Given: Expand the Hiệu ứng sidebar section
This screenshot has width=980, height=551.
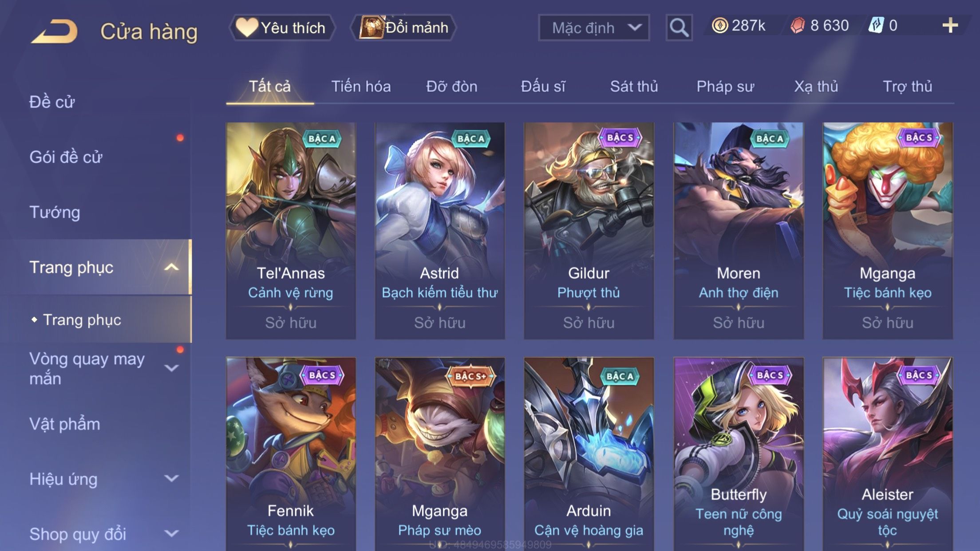Looking at the screenshot, I should point(171,478).
